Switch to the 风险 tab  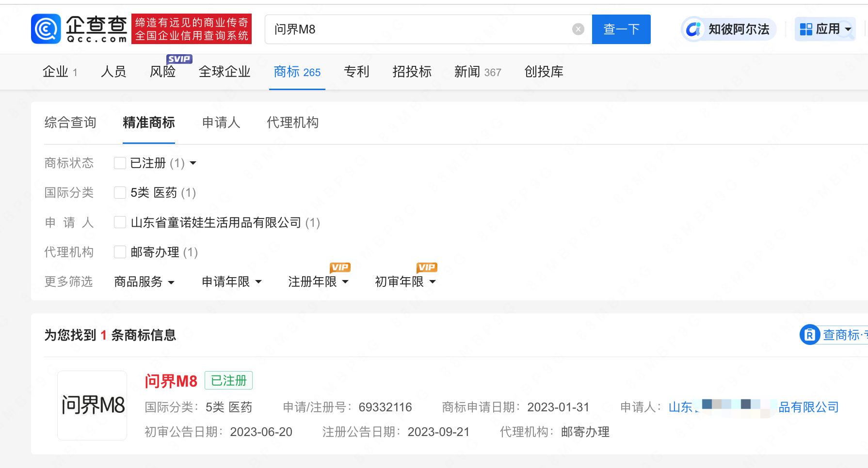click(163, 72)
